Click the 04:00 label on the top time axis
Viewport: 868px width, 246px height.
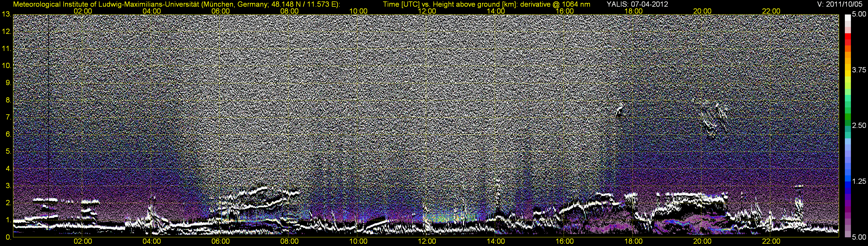pyautogui.click(x=152, y=11)
